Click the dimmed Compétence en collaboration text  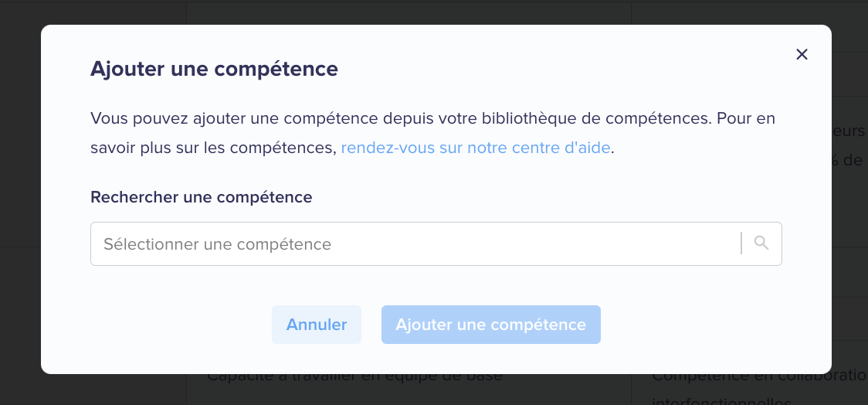click(760, 377)
